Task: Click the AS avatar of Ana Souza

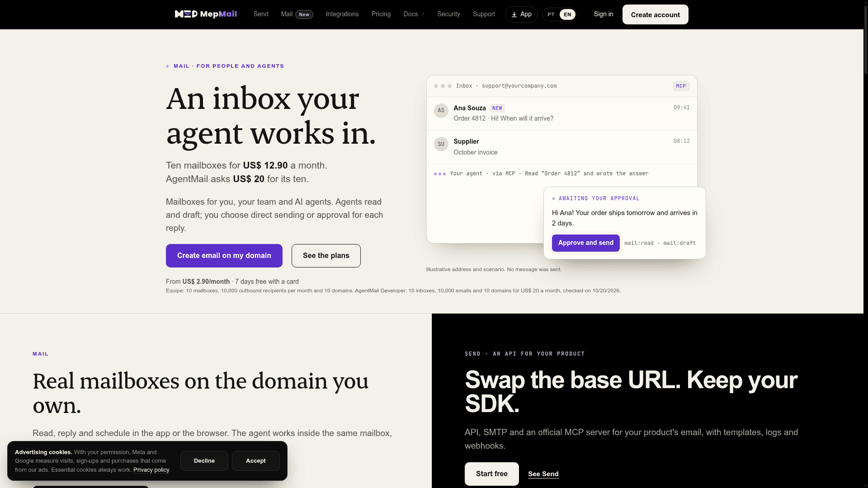Action: (x=441, y=110)
